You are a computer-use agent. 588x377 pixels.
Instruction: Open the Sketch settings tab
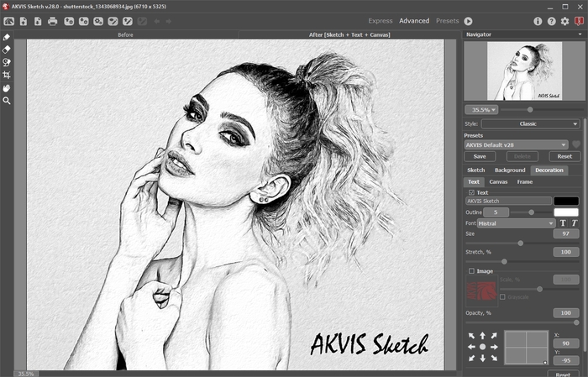tap(476, 170)
